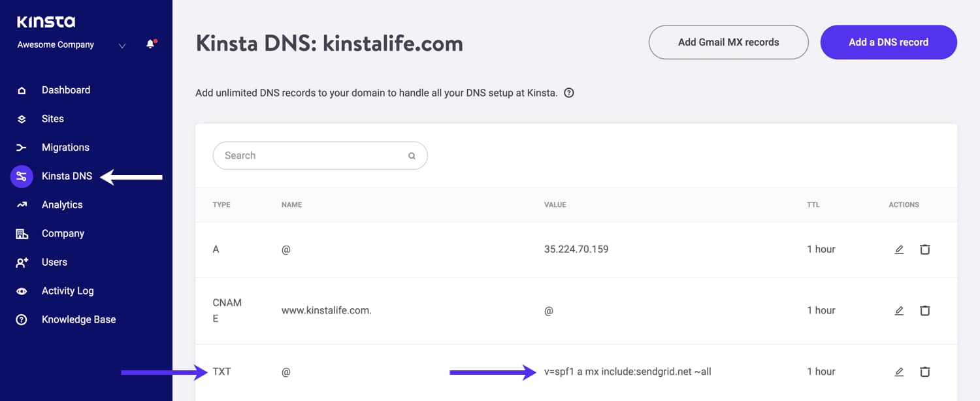Click the TYPE column header

point(221,205)
